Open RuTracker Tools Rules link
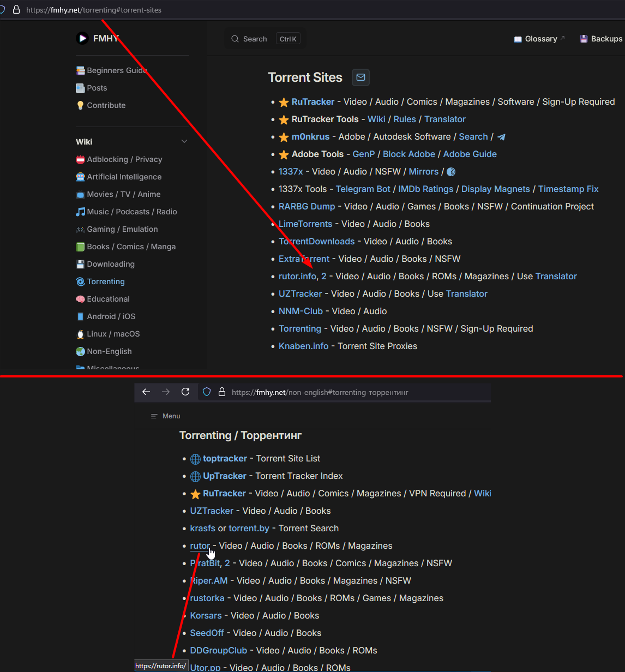This screenshot has height=672, width=625. (x=405, y=119)
